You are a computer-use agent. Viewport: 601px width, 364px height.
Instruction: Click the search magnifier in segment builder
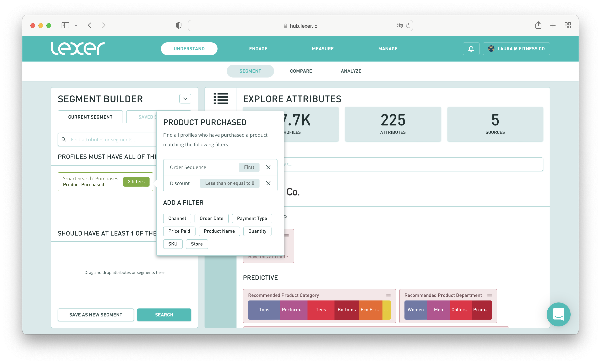64,139
